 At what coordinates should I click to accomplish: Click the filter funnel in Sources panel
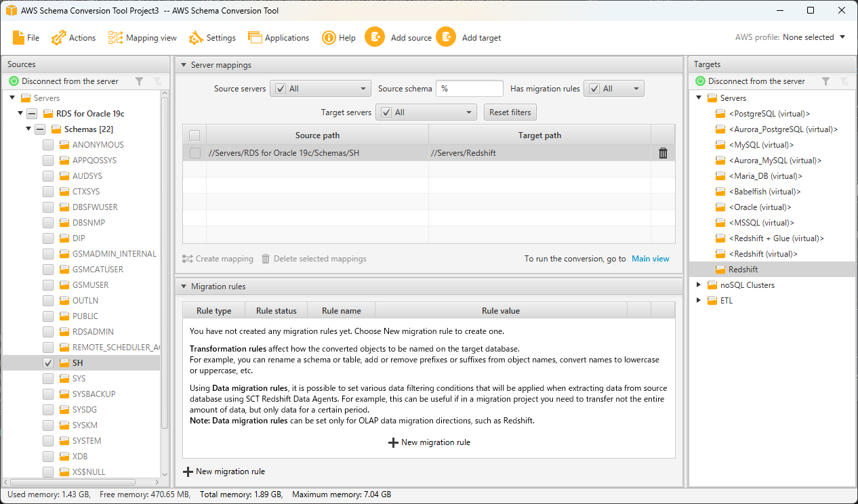[139, 81]
